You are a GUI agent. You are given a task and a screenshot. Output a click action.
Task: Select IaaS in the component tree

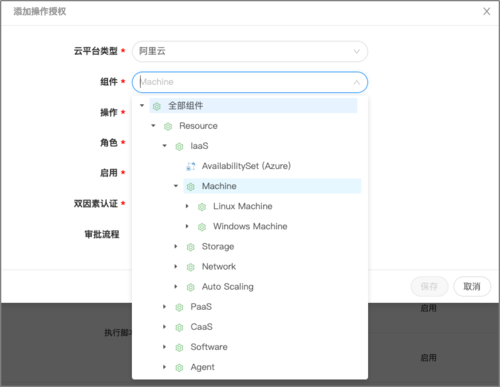tap(199, 146)
